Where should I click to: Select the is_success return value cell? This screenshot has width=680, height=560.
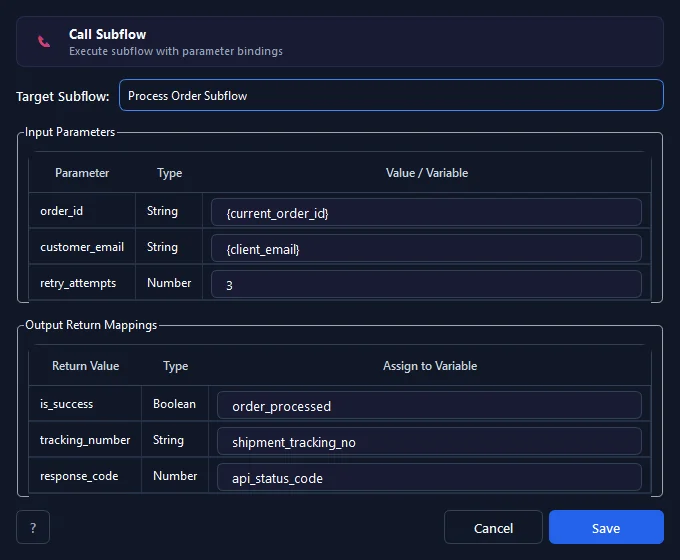click(85, 404)
